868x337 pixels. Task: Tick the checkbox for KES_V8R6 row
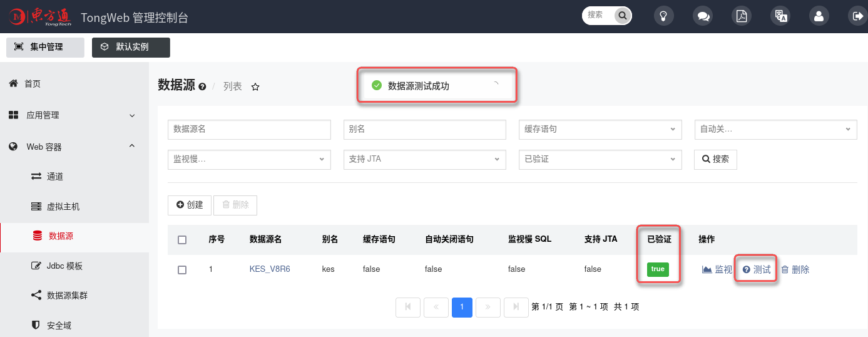(182, 270)
